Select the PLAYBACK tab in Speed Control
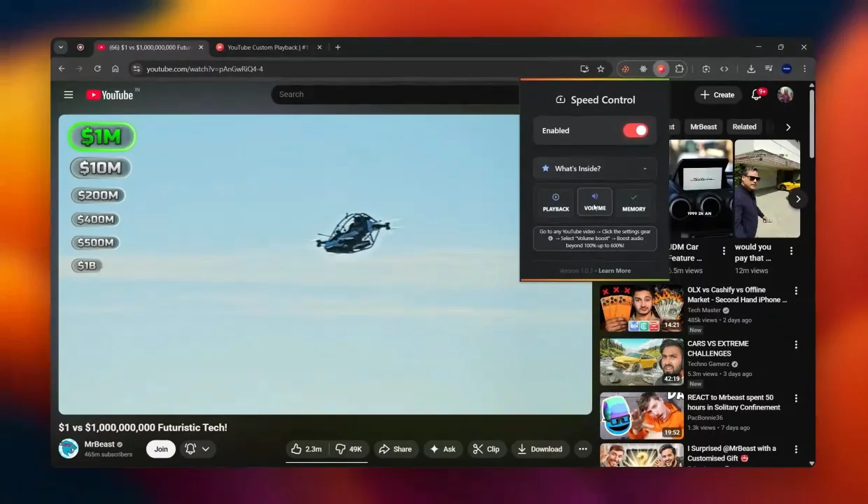Screen dimensions: 868x504 (x=556, y=202)
